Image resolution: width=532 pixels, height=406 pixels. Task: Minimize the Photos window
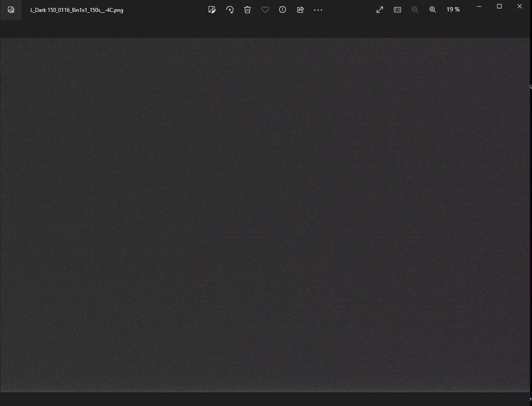pos(479,6)
